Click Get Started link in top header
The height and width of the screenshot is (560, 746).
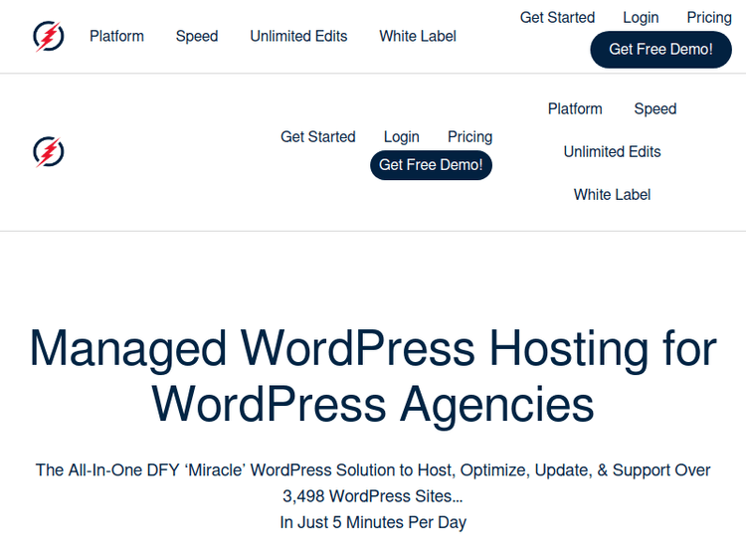click(557, 18)
